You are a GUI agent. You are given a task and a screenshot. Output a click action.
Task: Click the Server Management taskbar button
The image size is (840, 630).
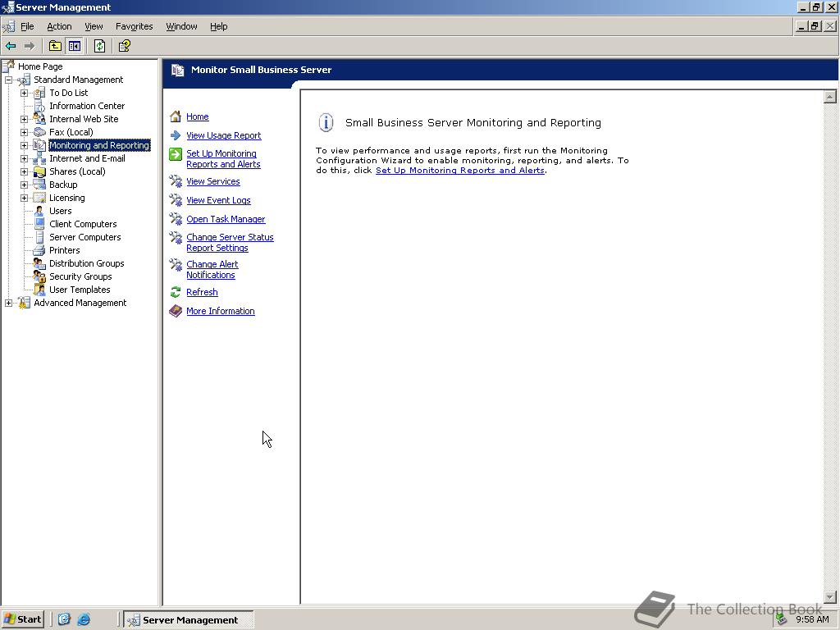(x=189, y=620)
